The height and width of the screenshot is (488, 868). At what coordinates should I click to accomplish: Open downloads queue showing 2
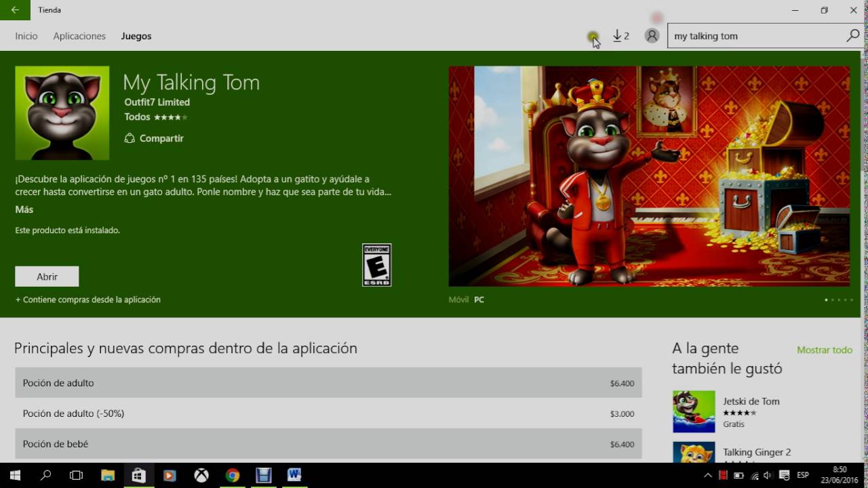coord(620,36)
